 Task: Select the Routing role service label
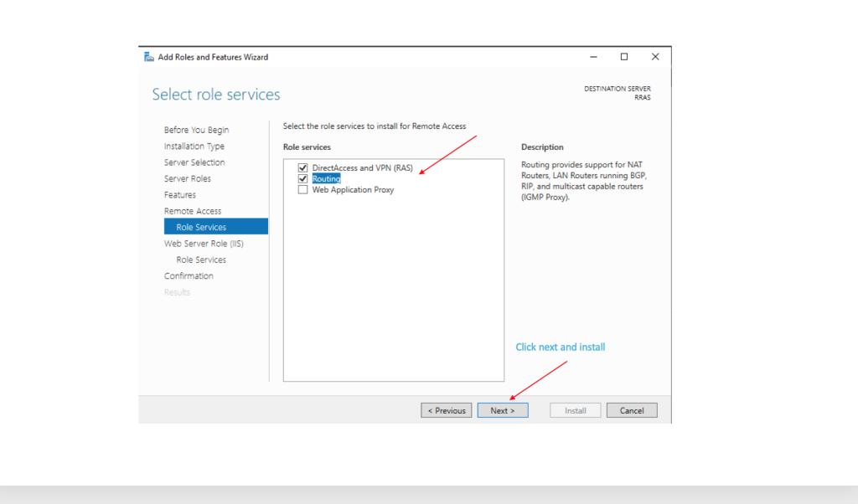326,179
